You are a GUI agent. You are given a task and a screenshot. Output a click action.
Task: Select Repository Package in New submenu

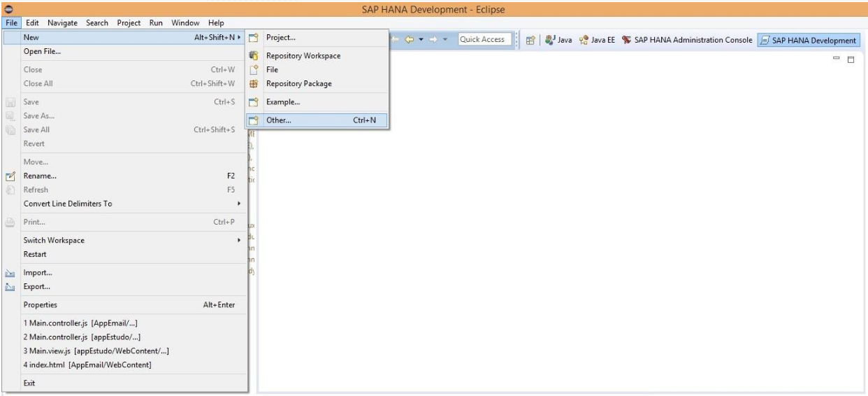click(299, 83)
